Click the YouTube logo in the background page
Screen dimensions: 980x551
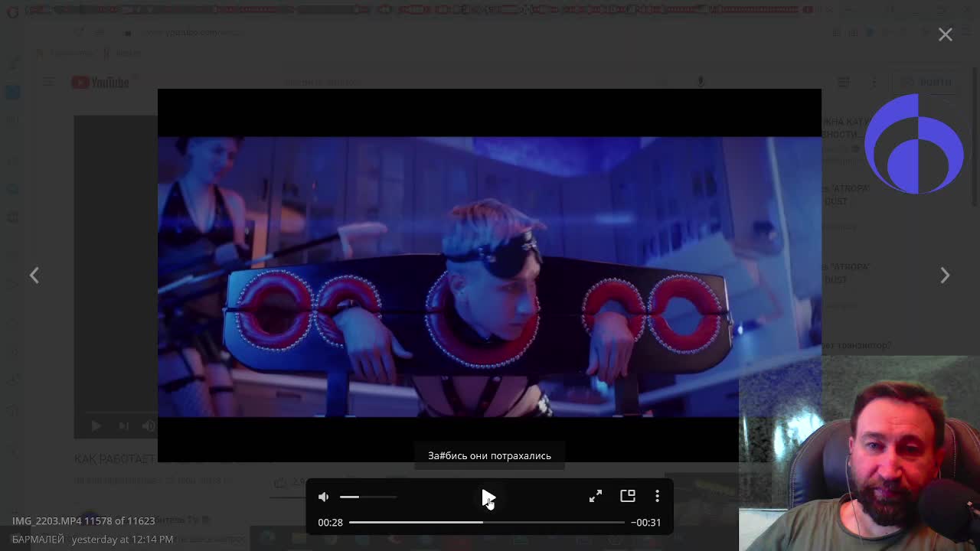[x=100, y=82]
